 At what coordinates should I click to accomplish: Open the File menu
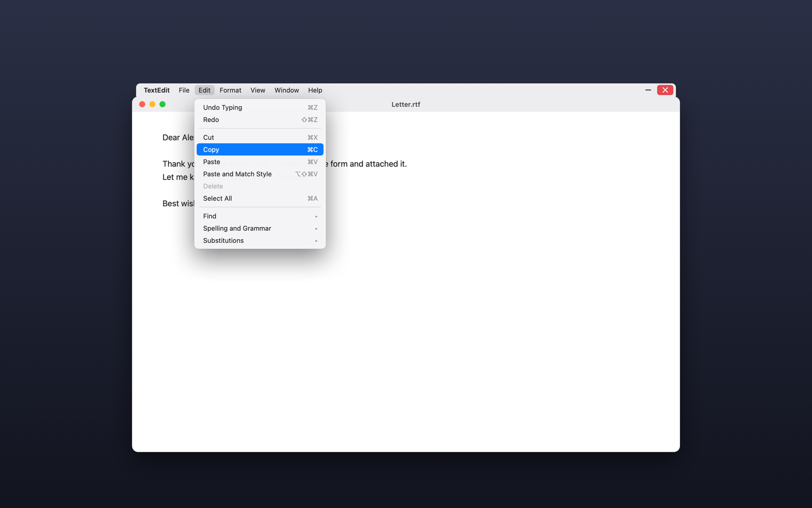(x=184, y=90)
